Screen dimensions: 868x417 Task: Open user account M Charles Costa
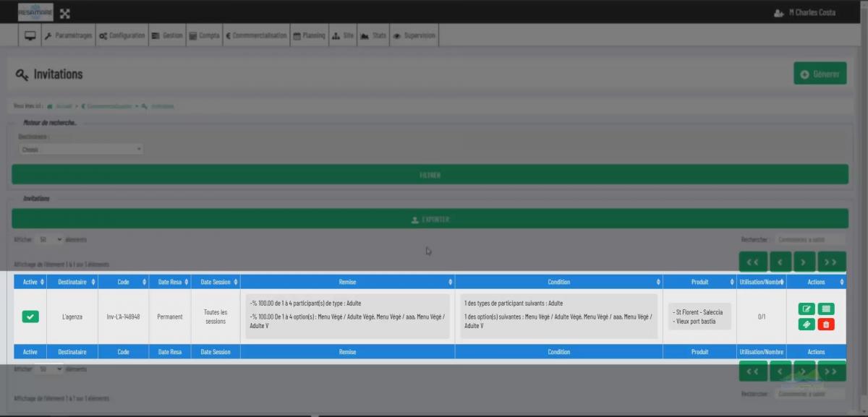click(x=804, y=13)
